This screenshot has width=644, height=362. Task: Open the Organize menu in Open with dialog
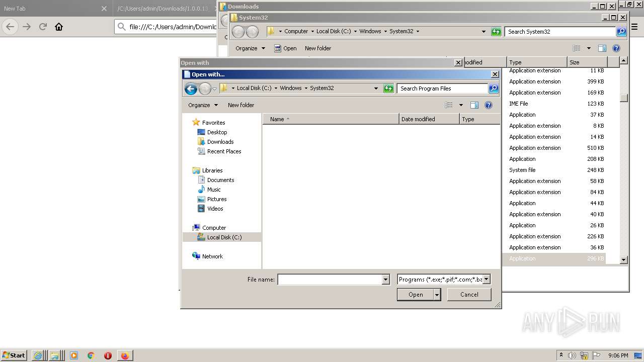pyautogui.click(x=203, y=105)
